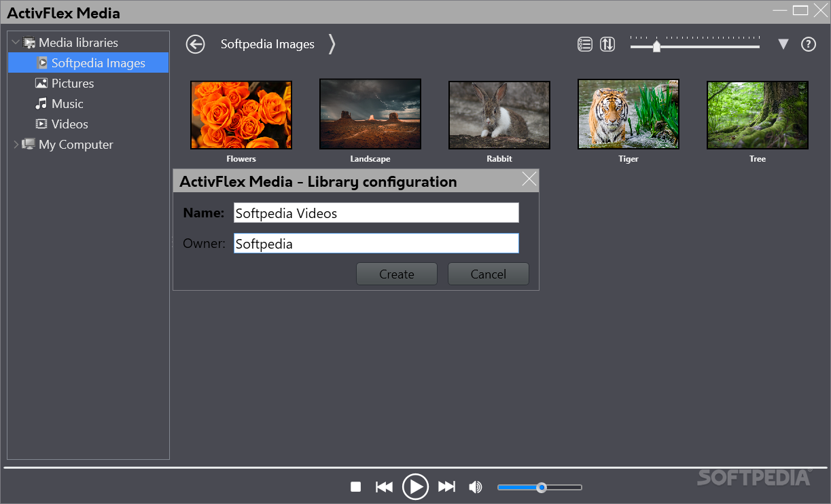Click the Media libraries icon
831x504 pixels.
coord(29,42)
